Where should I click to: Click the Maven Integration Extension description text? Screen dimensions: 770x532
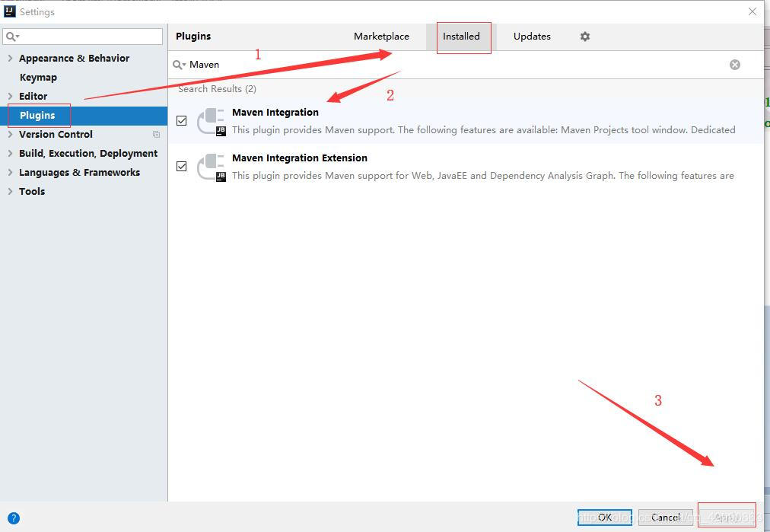[482, 175]
